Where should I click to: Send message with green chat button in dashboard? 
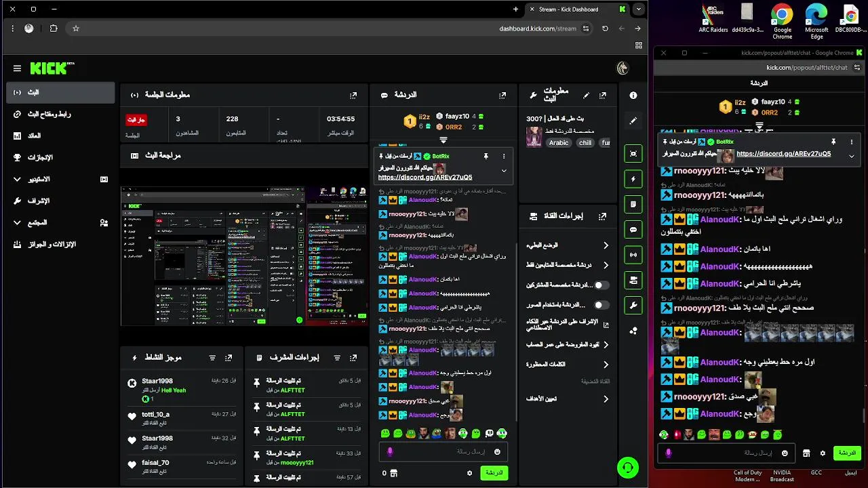(x=494, y=473)
